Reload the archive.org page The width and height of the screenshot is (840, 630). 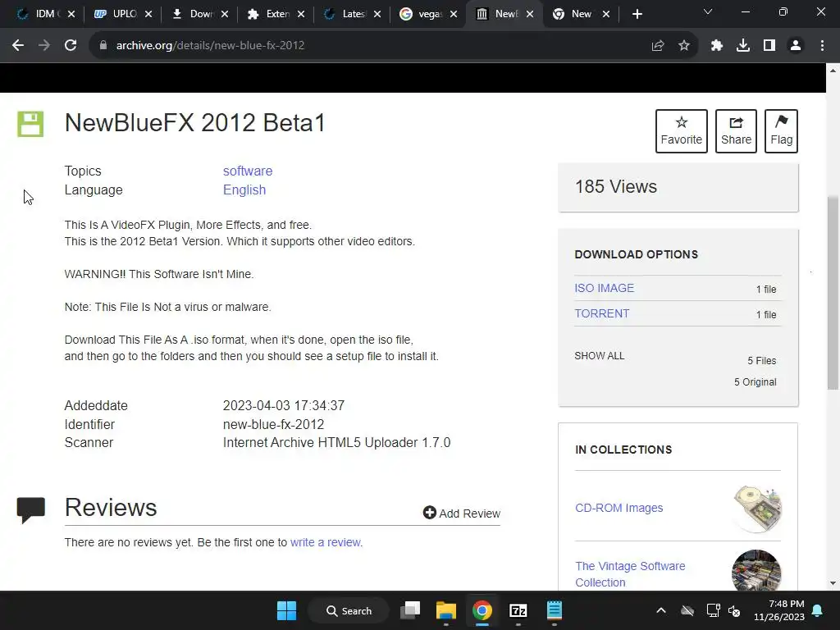(x=71, y=46)
